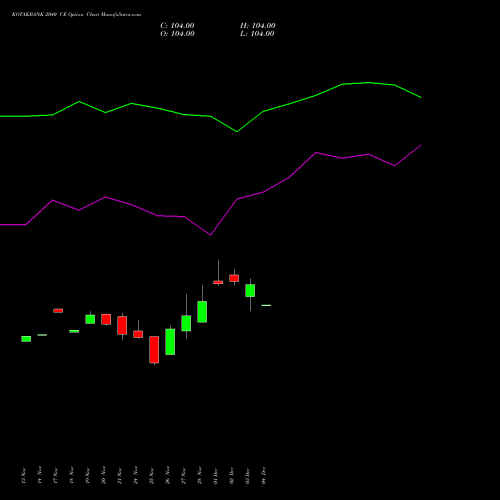Click the 26 Nov date label
Image resolution: width=500 pixels, height=500 pixels.
click(168, 475)
